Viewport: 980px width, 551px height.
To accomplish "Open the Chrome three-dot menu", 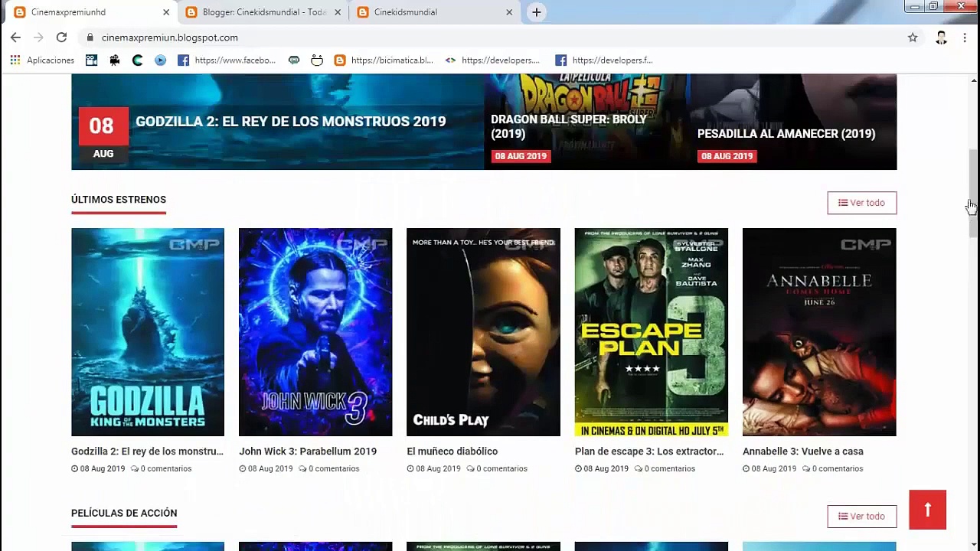I will tap(965, 37).
